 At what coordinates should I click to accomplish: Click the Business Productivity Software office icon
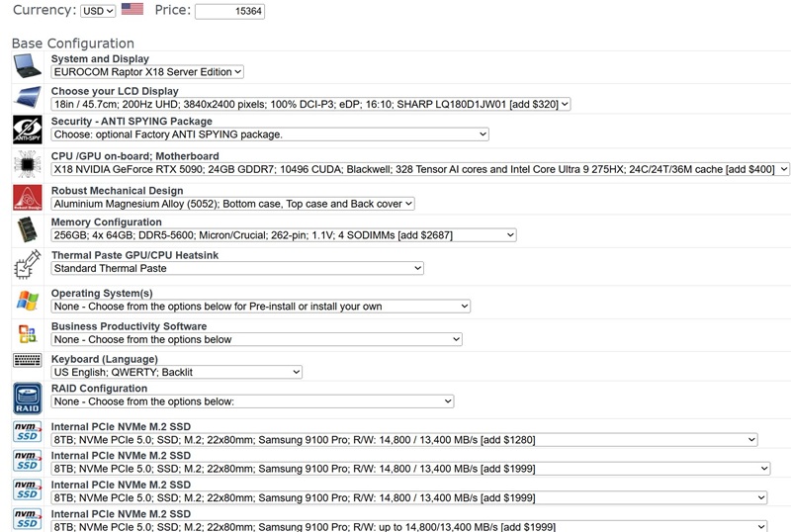click(x=27, y=333)
